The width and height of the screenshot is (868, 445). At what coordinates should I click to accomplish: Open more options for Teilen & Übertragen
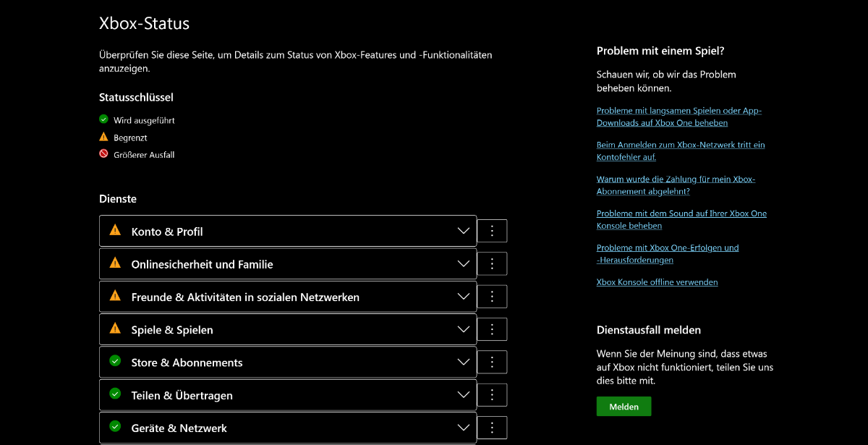[492, 395]
